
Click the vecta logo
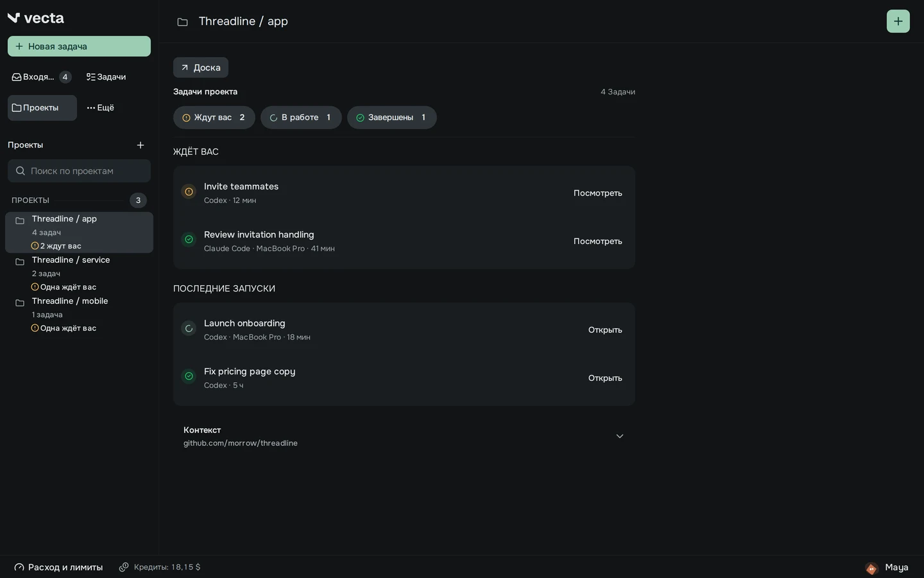[36, 18]
